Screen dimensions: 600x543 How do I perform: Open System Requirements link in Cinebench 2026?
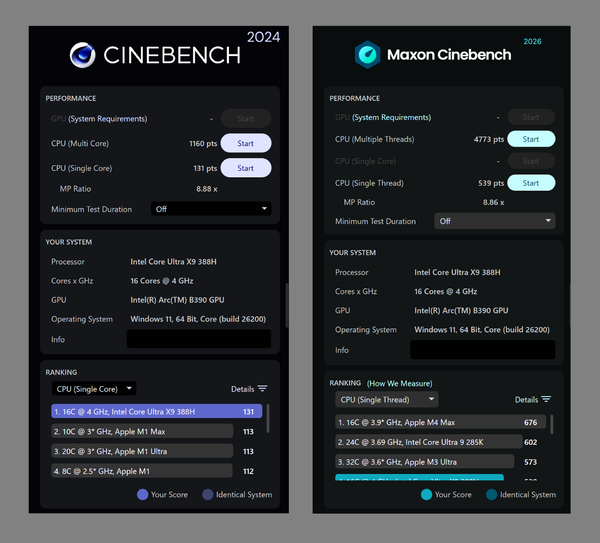point(391,117)
